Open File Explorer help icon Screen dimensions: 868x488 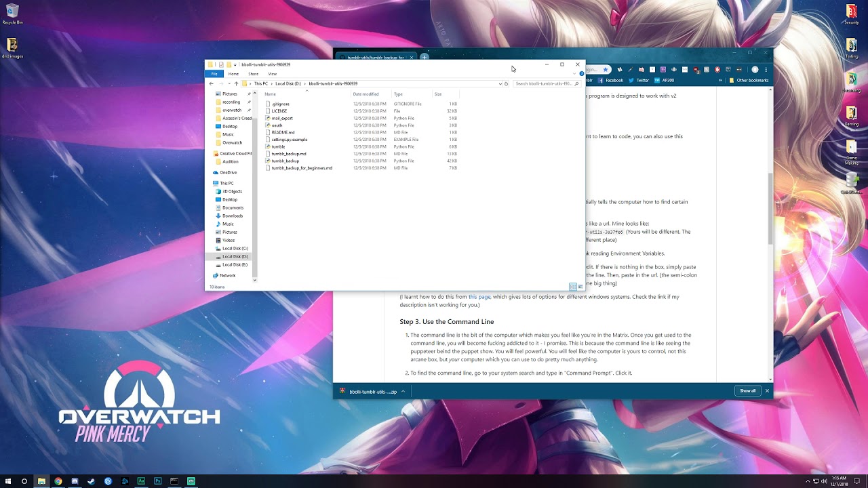581,74
